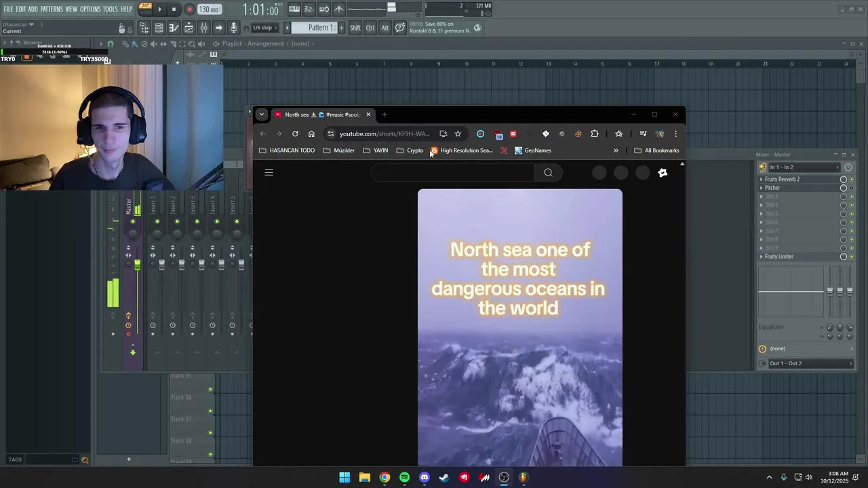Open the PATTERNS menu

click(52, 9)
